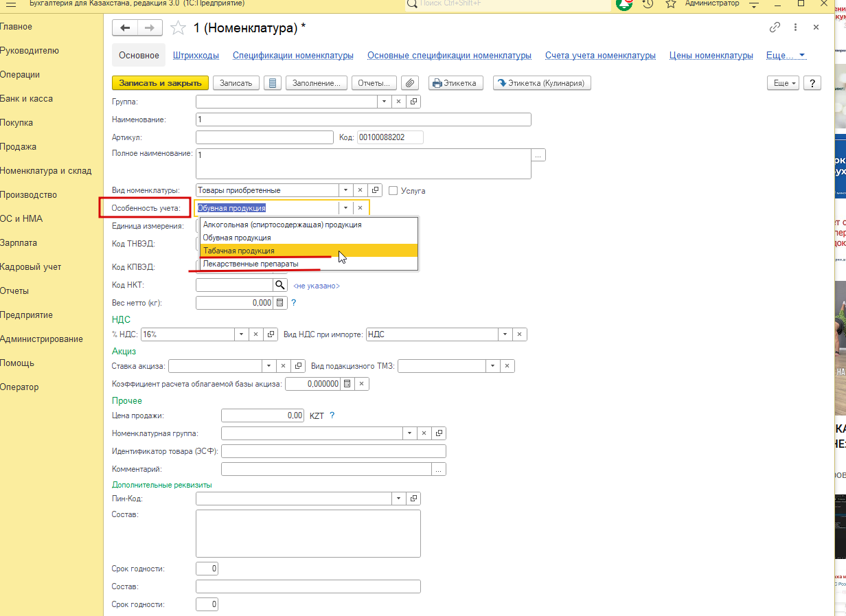Open the hamburger main menu icon
Screen dimensions: 846x616
11,4
